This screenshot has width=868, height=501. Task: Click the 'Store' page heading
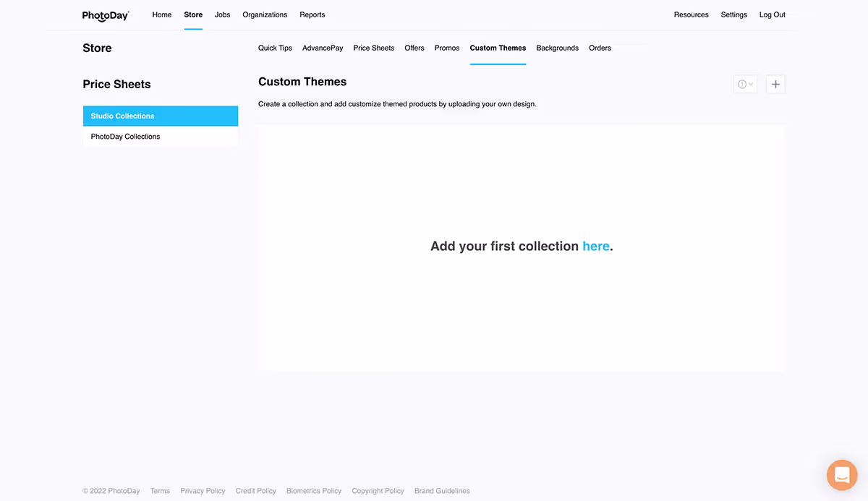click(97, 48)
